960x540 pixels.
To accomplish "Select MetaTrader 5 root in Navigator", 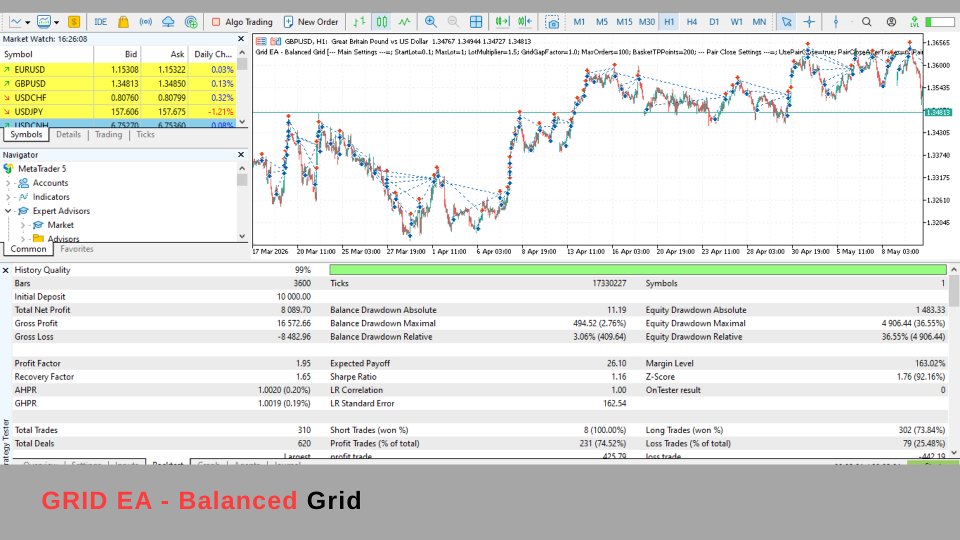I will click(42, 169).
